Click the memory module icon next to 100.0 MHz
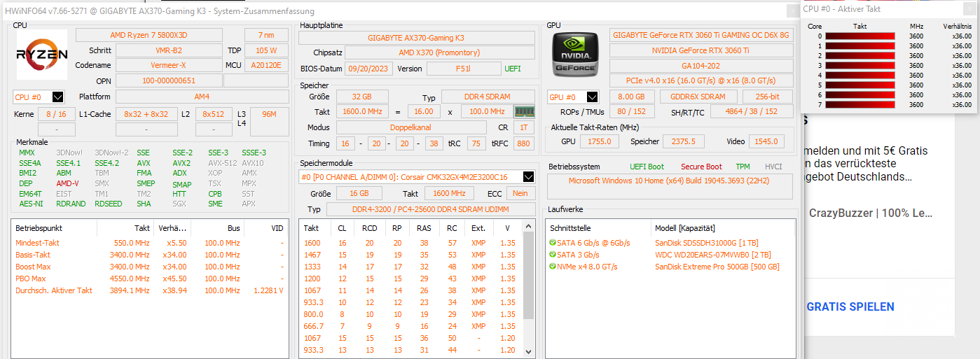The width and height of the screenshot is (980, 359). [524, 111]
